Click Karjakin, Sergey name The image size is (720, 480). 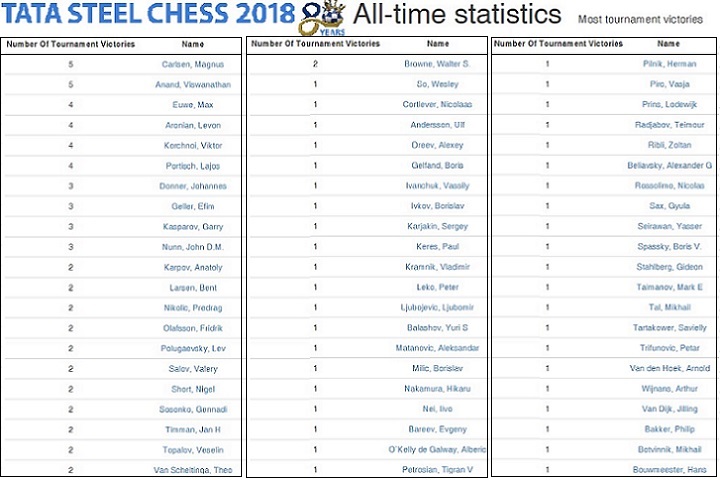click(x=440, y=226)
